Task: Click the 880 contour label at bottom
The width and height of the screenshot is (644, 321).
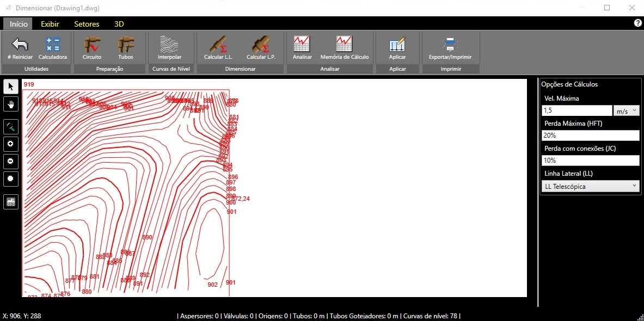Action: (87, 292)
